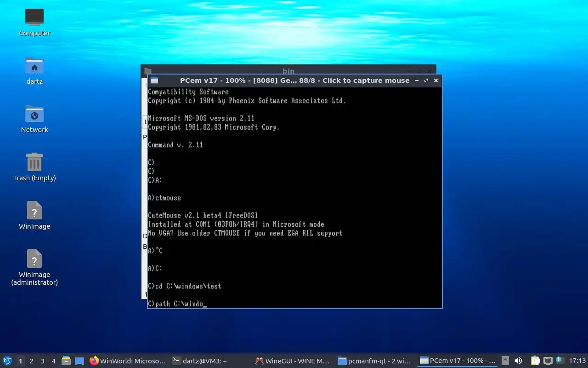
Task: Open the Network desktop icon
Action: (x=34, y=119)
